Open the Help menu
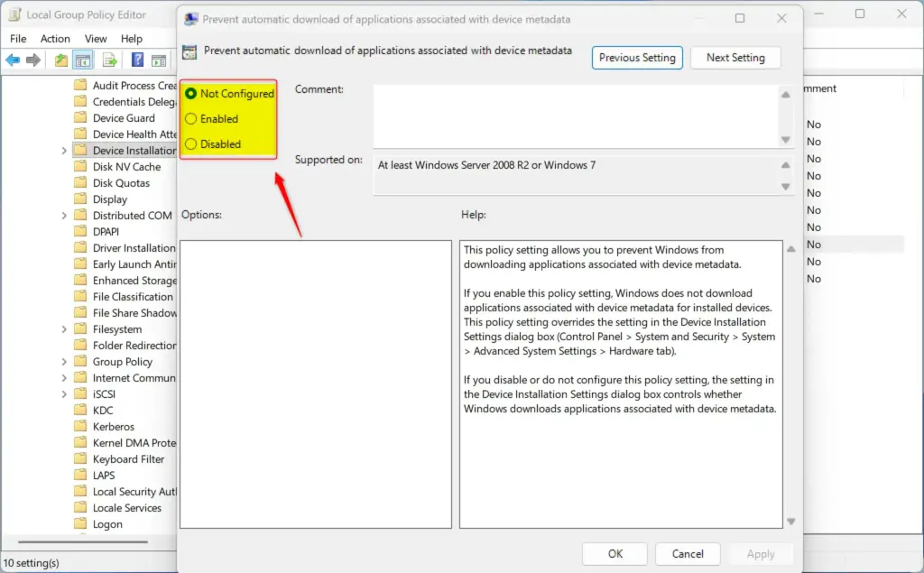Image resolution: width=924 pixels, height=573 pixels. pyautogui.click(x=132, y=38)
